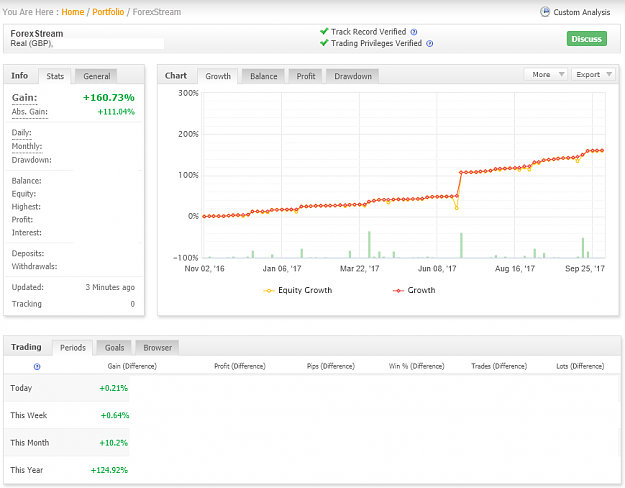This screenshot has height=488, width=625.
Task: Click the Pips (Difference) column header
Action: point(330,366)
